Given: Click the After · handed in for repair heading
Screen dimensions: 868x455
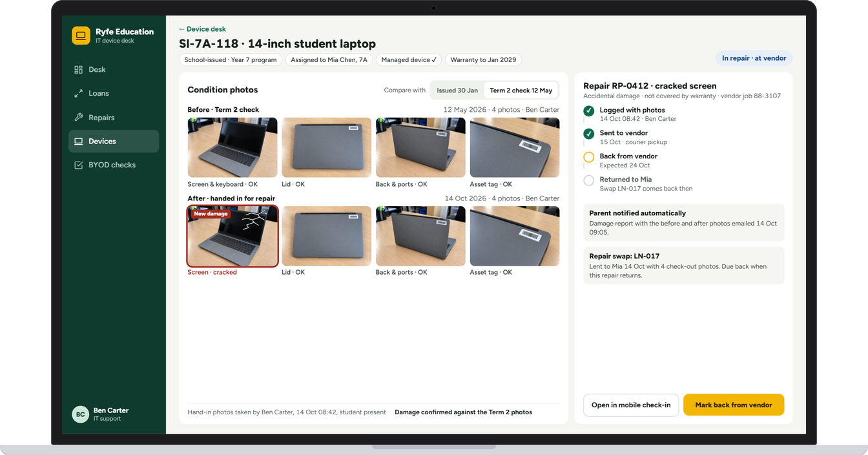Looking at the screenshot, I should [x=231, y=198].
